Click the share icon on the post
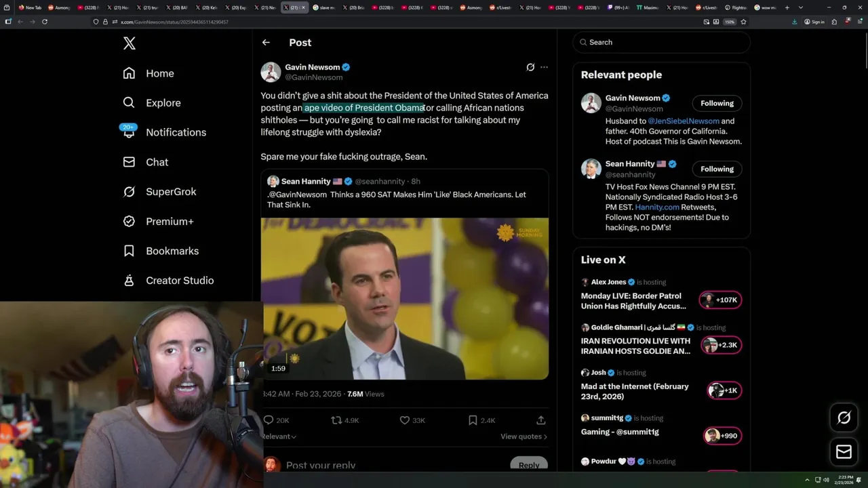 [x=540, y=420]
